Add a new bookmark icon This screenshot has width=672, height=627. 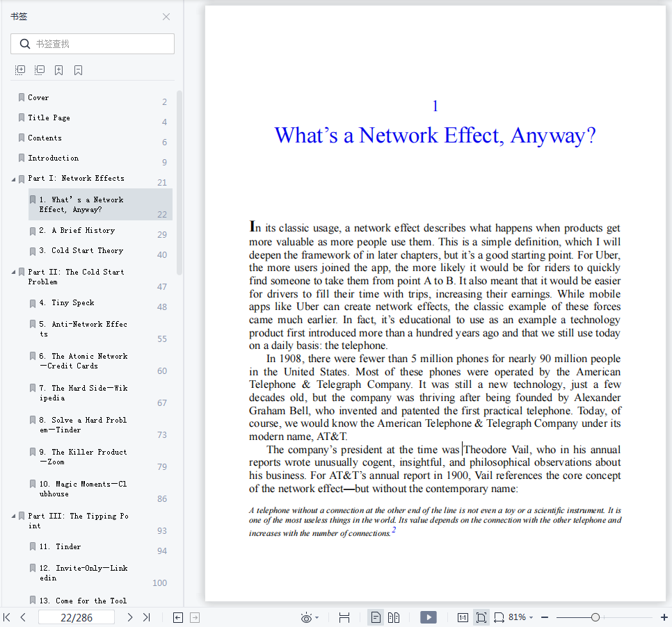(58, 70)
